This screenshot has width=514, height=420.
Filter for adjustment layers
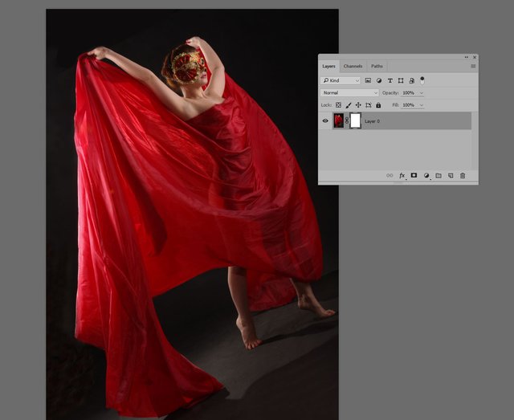379,80
